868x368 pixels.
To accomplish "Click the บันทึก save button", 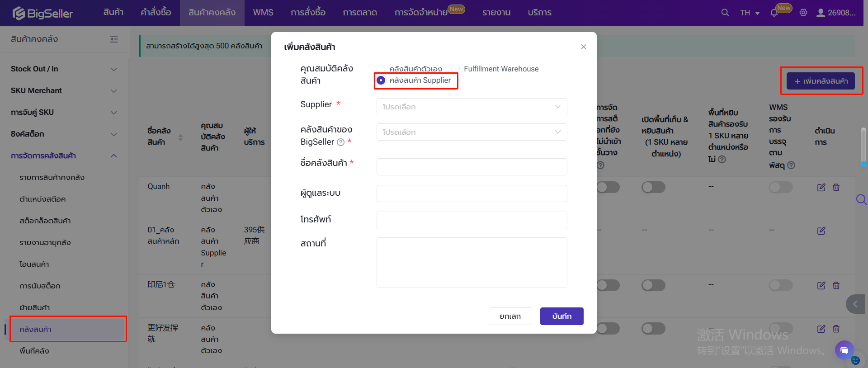I will tap(561, 316).
